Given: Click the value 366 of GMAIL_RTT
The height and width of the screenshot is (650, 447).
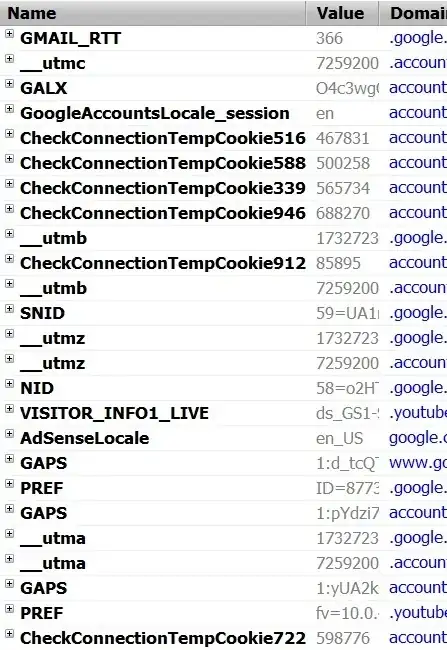Looking at the screenshot, I should point(330,39).
